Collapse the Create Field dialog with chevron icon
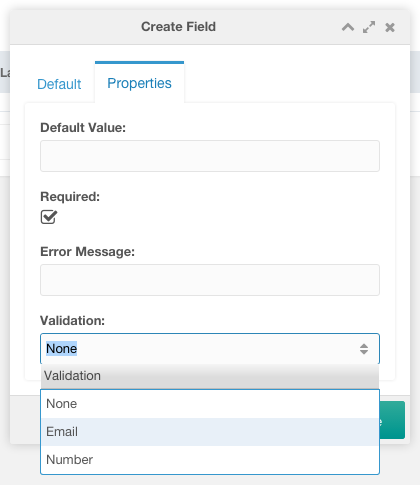 [x=348, y=27]
